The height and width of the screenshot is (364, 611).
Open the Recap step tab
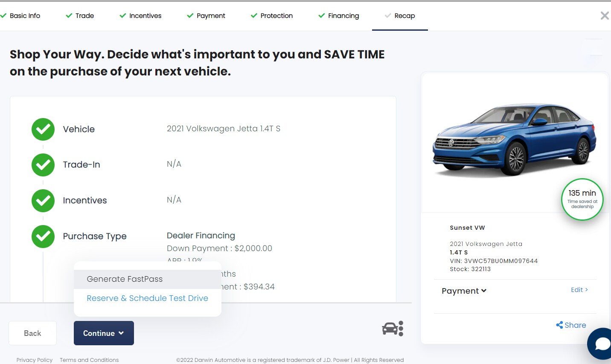click(x=400, y=16)
